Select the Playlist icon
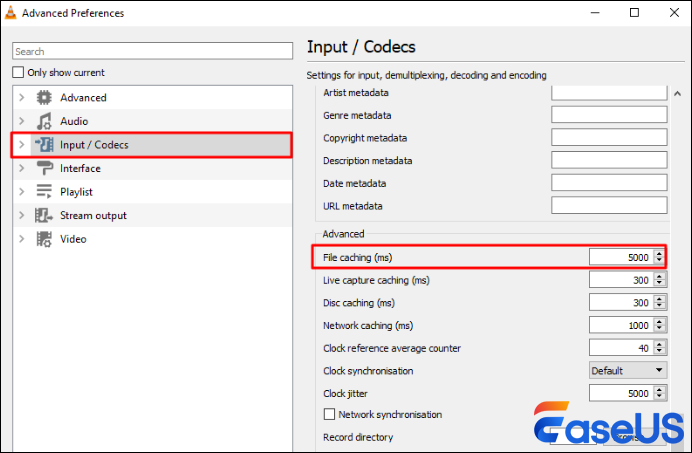Screen dimensions: 692x453 click(x=44, y=192)
